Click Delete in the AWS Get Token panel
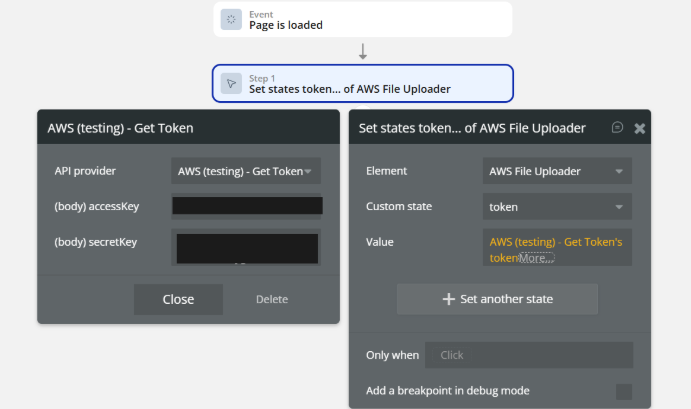Viewport: 691px width, 409px height. pos(271,299)
